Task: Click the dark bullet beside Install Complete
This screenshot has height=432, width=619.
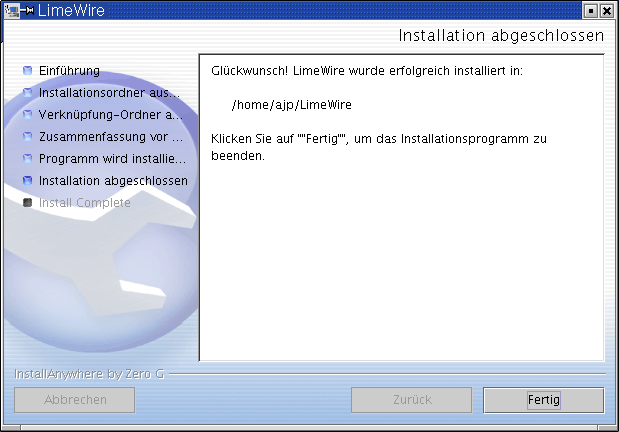Action: tap(28, 203)
